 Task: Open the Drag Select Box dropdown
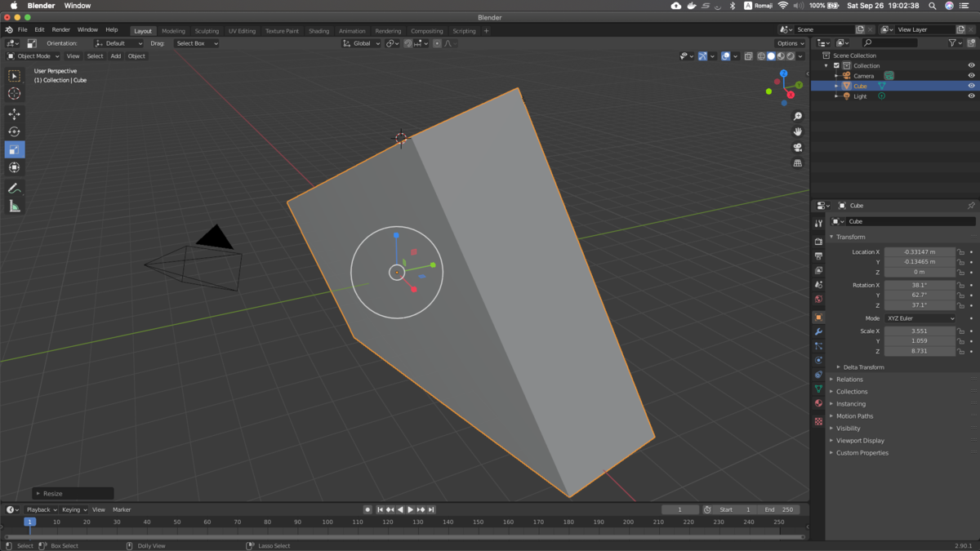197,43
